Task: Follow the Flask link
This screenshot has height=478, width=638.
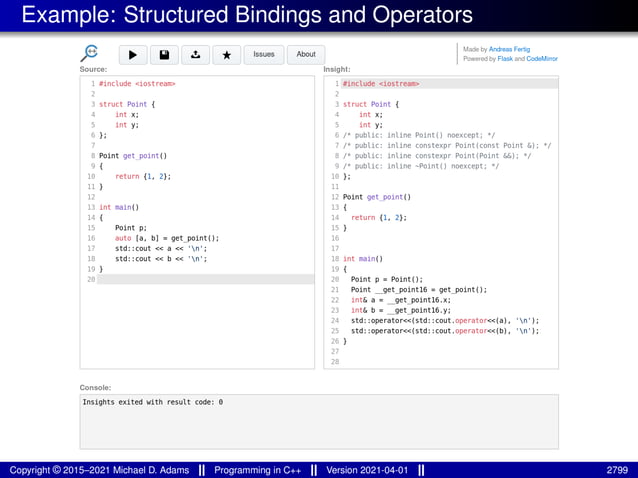Action: coord(505,59)
